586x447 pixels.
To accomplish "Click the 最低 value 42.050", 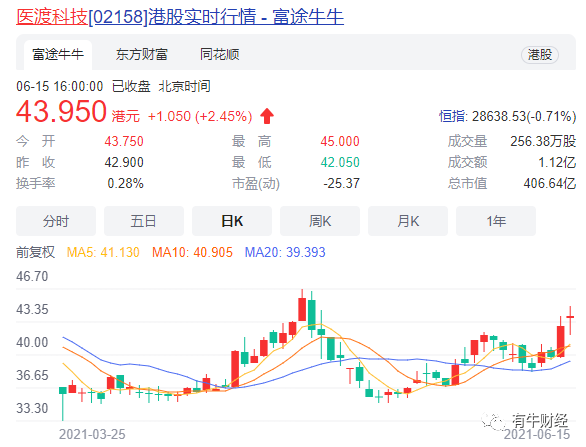I will pos(340,162).
